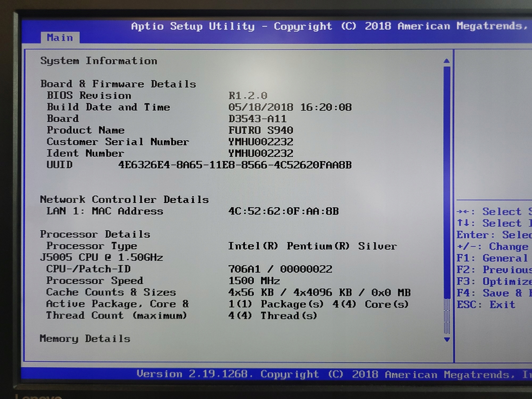The height and width of the screenshot is (399, 532).
Task: Click the UUID value text
Action: tap(235, 165)
